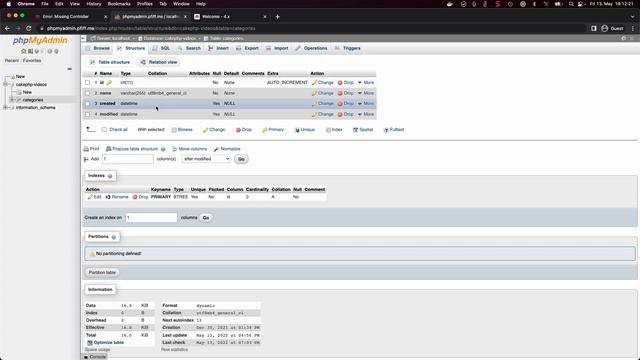Viewport: 640px width, 360px height.
Task: Open Recent tables link in sidebar
Action: 12,60
